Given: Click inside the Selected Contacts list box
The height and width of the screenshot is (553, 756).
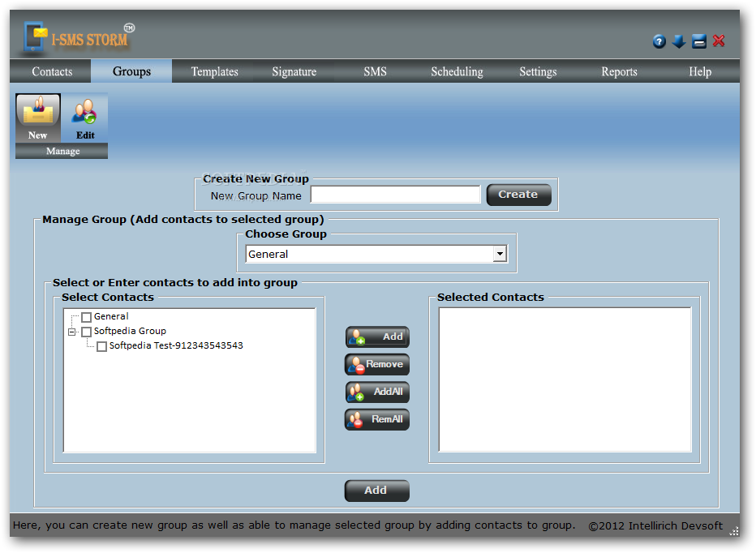Looking at the screenshot, I should pyautogui.click(x=565, y=379).
